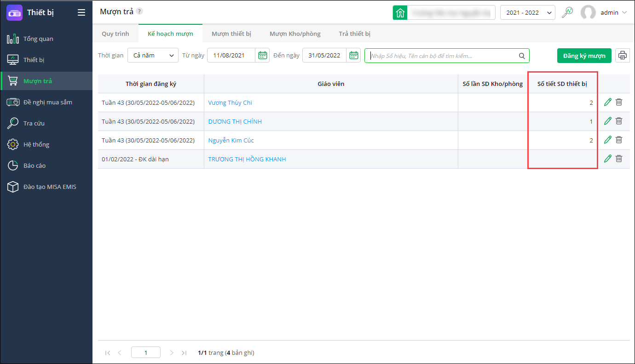Click the 01/02/2022 - ĐK dài hạn cell
The image size is (635, 364).
[x=151, y=159]
